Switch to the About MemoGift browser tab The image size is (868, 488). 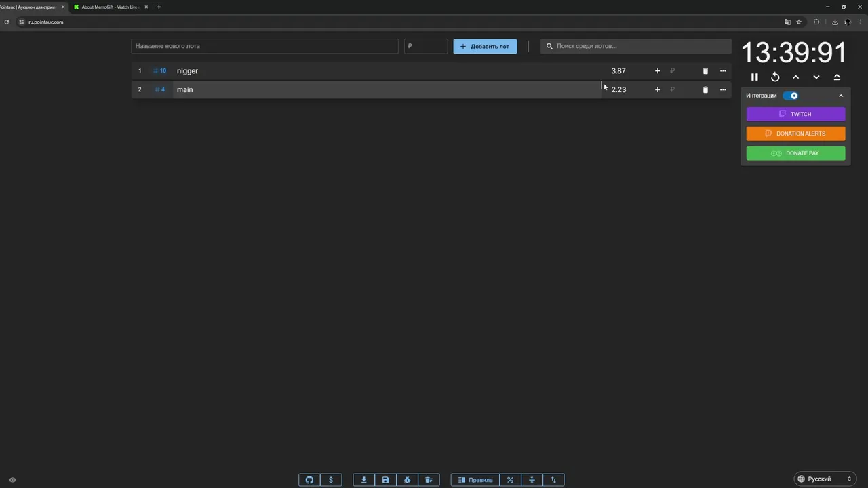(110, 7)
